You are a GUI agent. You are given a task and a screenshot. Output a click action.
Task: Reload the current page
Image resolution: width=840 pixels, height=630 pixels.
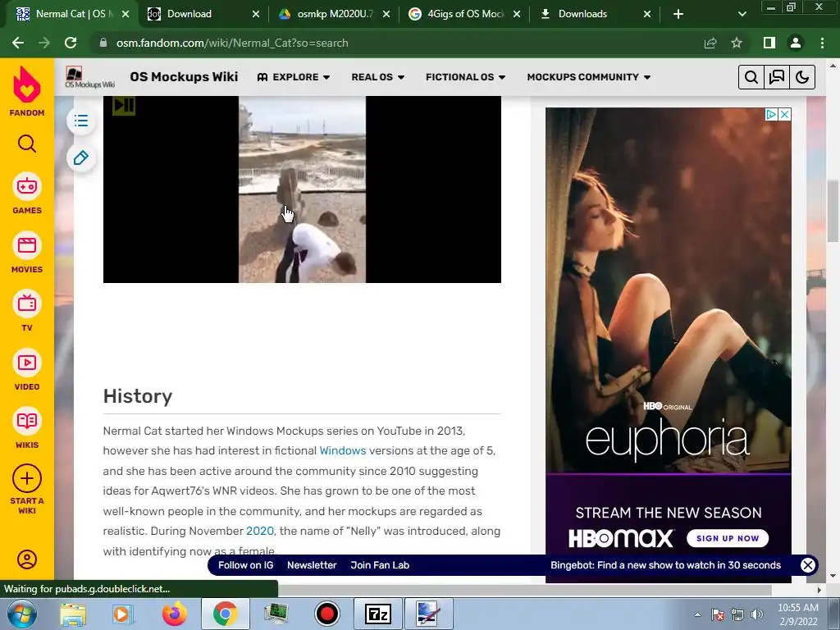tap(71, 43)
